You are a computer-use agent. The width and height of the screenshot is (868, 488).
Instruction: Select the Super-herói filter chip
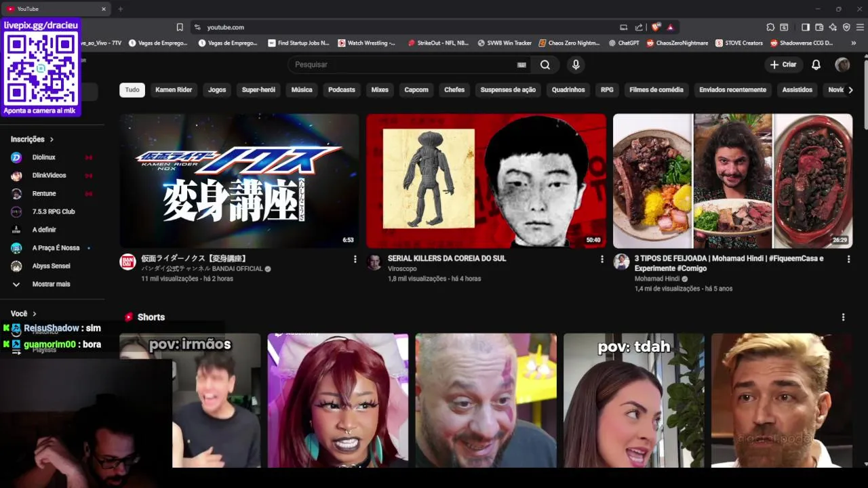pyautogui.click(x=258, y=89)
